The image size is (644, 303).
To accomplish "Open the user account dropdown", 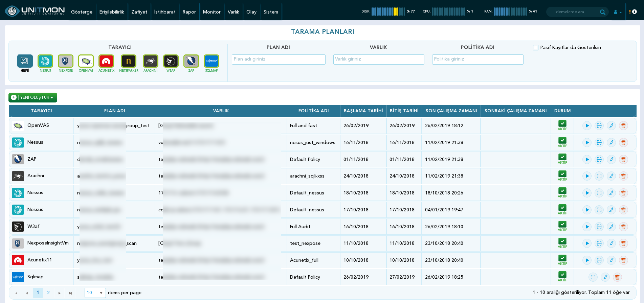I will (x=618, y=12).
